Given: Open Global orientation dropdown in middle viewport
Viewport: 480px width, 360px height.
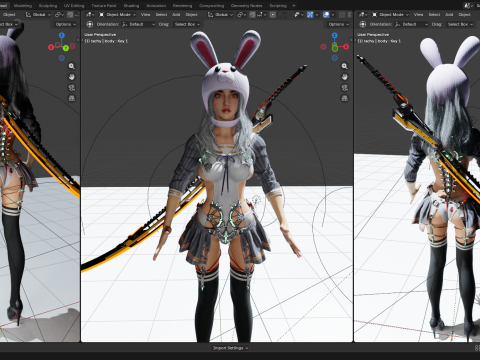Looking at the screenshot, I should pos(220,15).
